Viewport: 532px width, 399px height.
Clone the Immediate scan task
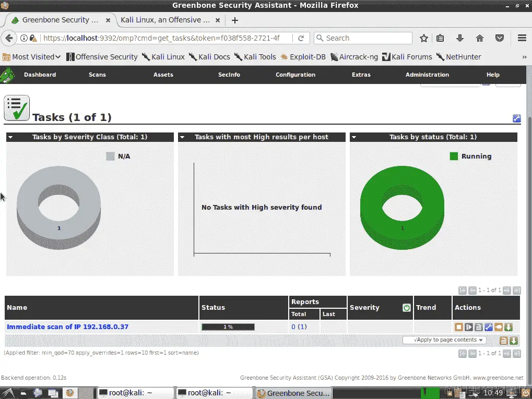(499, 327)
